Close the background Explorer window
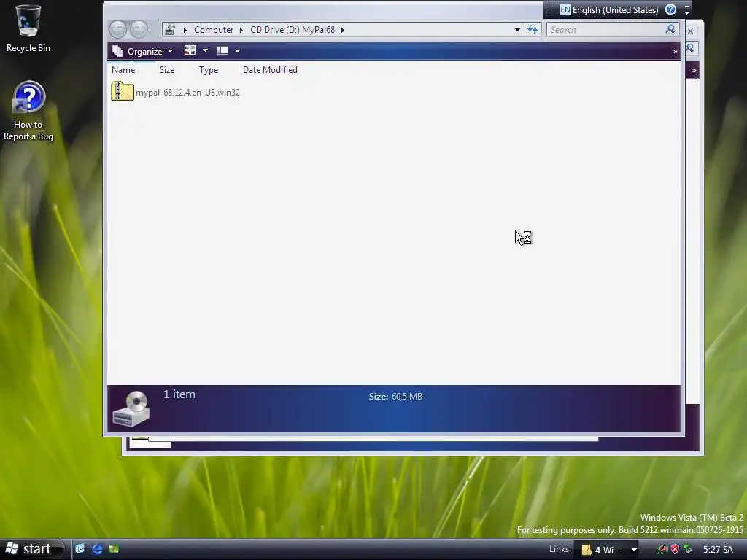The image size is (747, 560). pyautogui.click(x=690, y=31)
